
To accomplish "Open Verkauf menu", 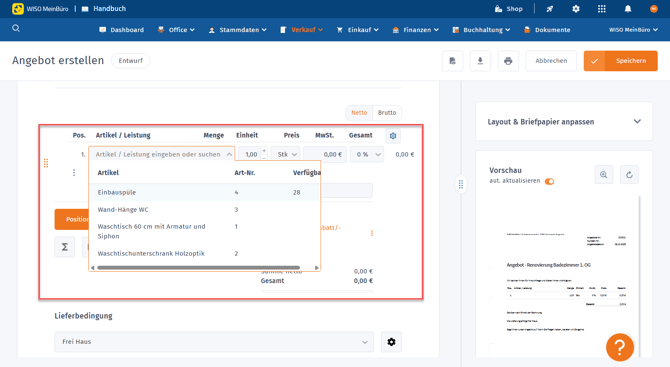I will pyautogui.click(x=302, y=30).
